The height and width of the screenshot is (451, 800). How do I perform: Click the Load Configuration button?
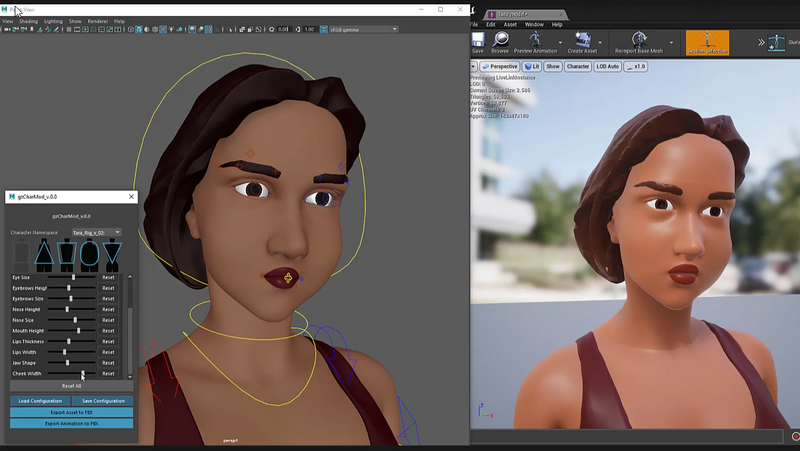pyautogui.click(x=40, y=401)
